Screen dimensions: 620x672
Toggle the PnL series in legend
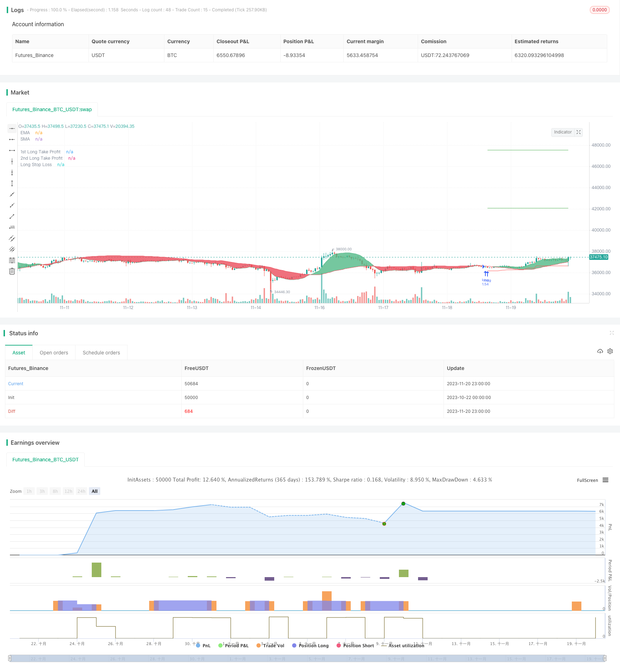(203, 645)
